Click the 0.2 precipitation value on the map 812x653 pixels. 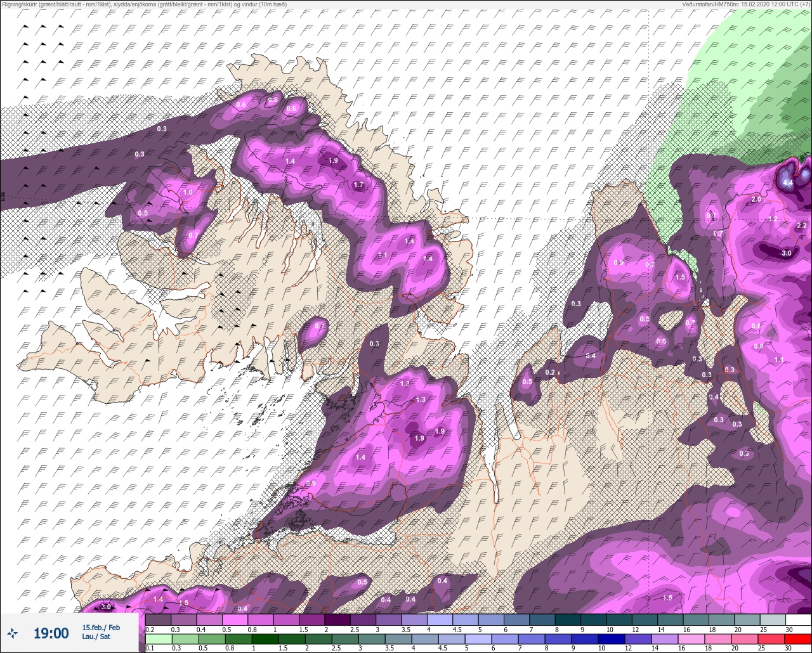coord(550,372)
